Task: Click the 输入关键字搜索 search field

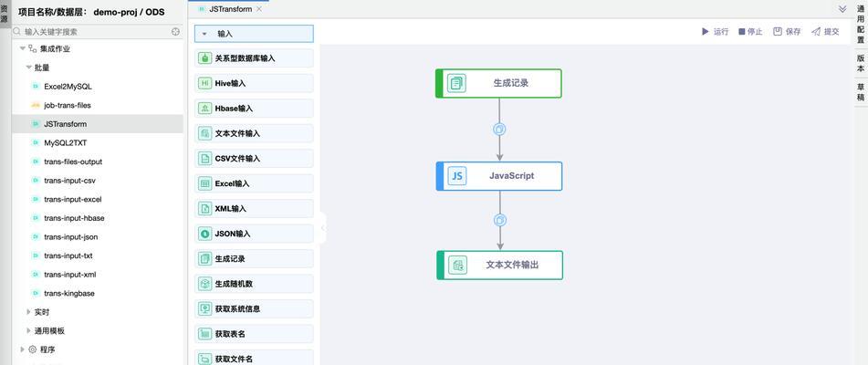Action: (98, 32)
